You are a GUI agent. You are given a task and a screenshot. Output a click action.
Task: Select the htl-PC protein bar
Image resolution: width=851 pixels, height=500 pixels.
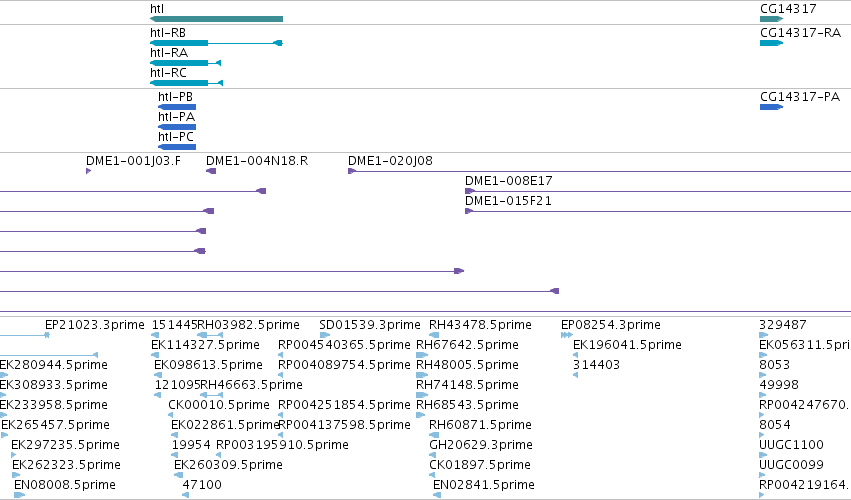point(177,147)
